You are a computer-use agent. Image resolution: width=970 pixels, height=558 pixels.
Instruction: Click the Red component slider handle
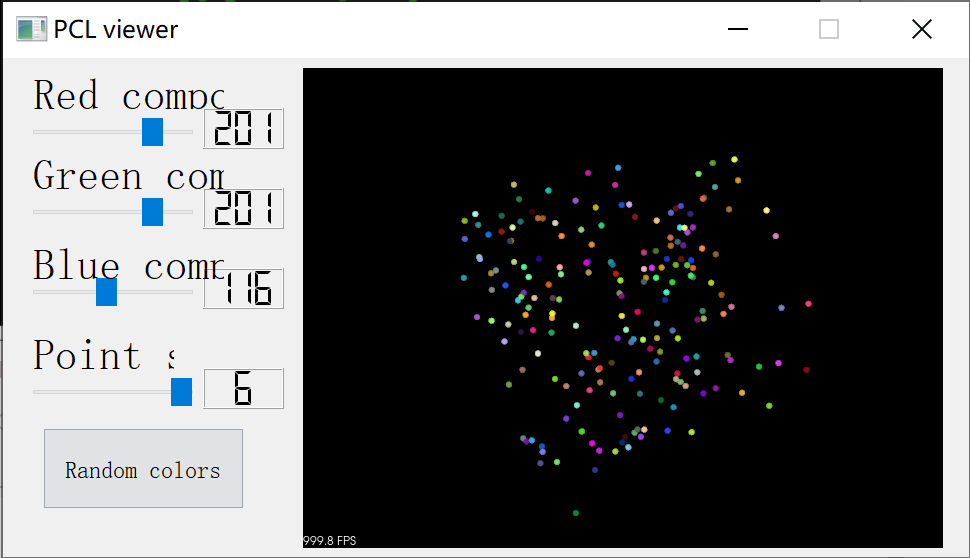(x=152, y=132)
